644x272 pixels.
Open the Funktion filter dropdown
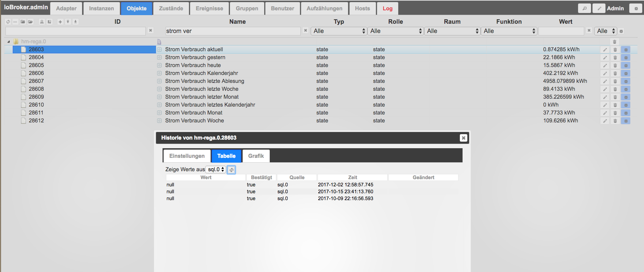click(509, 31)
